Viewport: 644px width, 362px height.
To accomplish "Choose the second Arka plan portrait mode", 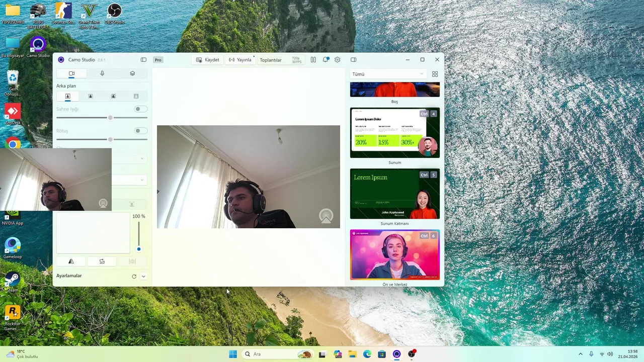I will pos(91,96).
